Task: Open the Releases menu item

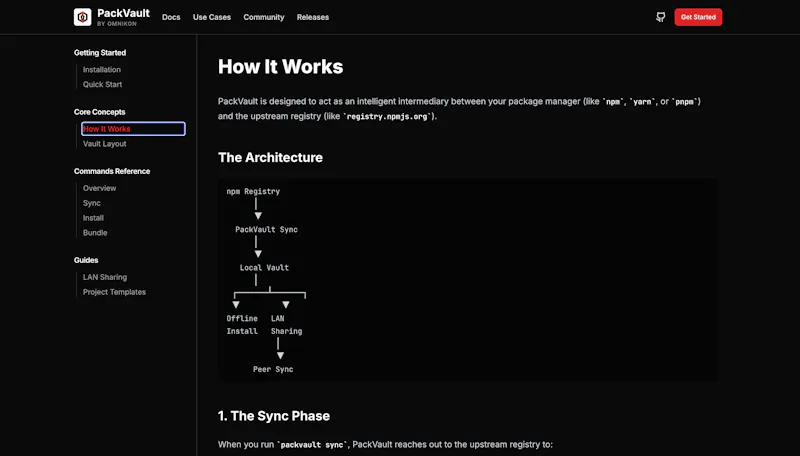Action: tap(313, 17)
